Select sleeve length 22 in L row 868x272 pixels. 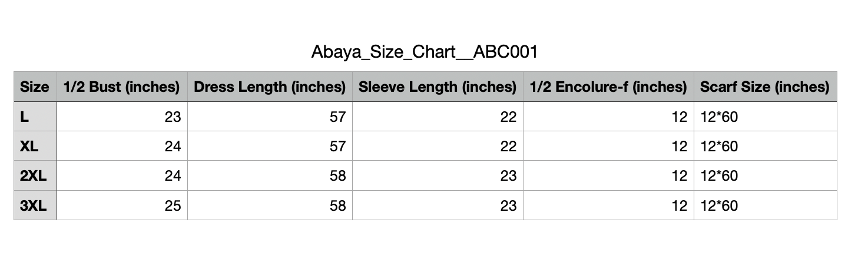click(438, 117)
